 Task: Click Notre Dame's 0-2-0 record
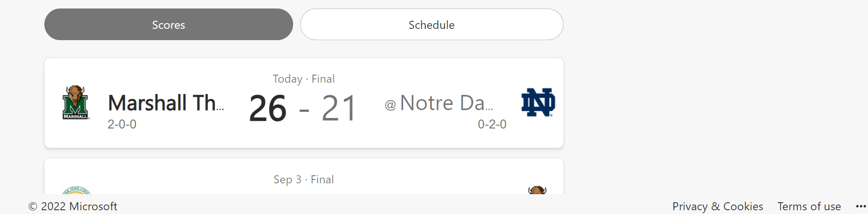pos(492,124)
